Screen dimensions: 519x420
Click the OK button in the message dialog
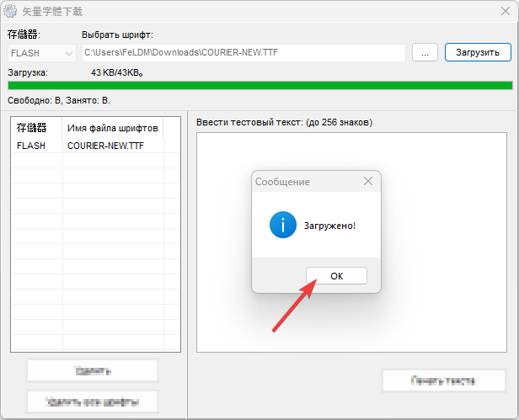click(336, 276)
